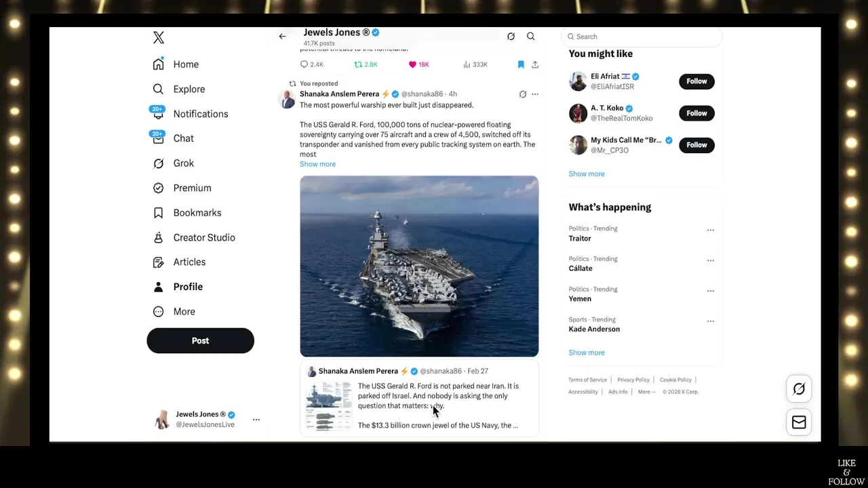Expand the footer More menu
Image resolution: width=868 pixels, height=488 pixels.
click(x=646, y=392)
